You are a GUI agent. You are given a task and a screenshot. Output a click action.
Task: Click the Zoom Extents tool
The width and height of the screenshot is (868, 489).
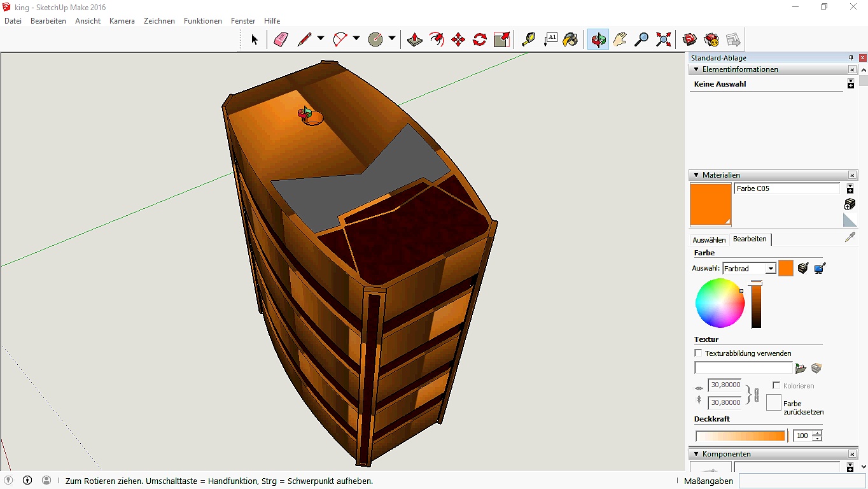pyautogui.click(x=664, y=40)
